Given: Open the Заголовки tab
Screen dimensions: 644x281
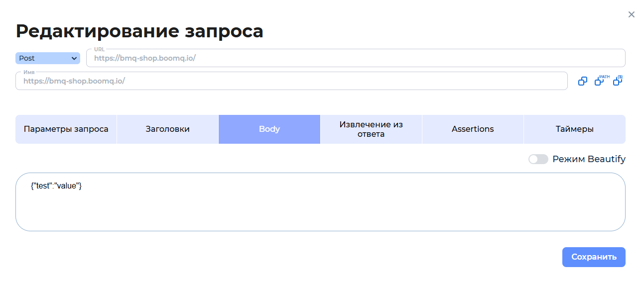Looking at the screenshot, I should pyautogui.click(x=167, y=129).
